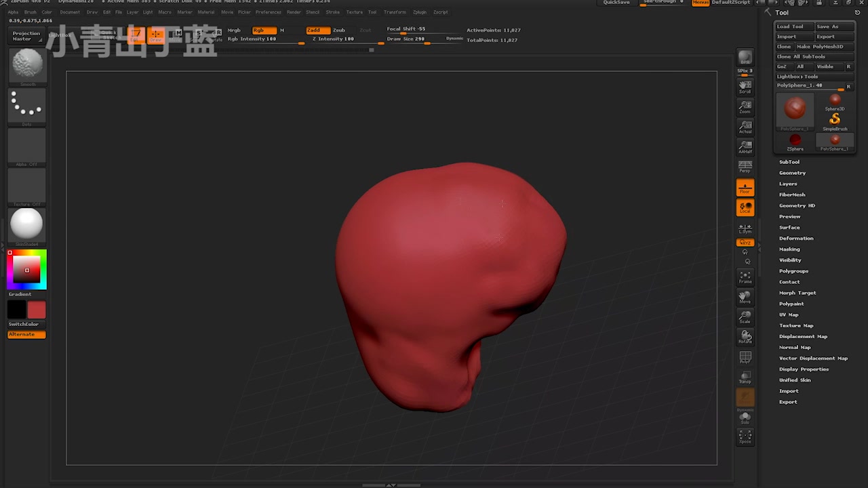
Task: Open the Brush menu
Action: coord(31,12)
